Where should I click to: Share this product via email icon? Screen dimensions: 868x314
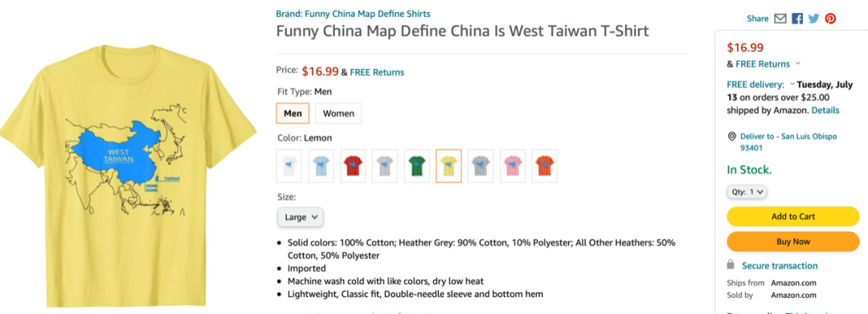pos(780,18)
